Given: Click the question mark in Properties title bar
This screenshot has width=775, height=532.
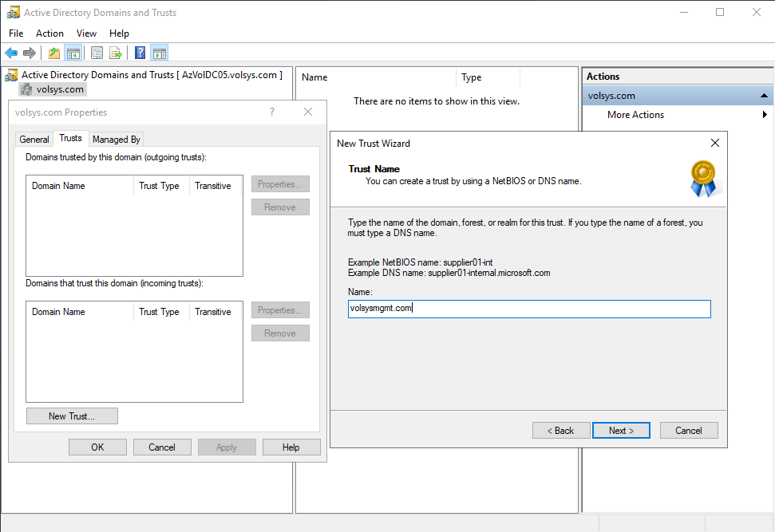Looking at the screenshot, I should coord(272,112).
